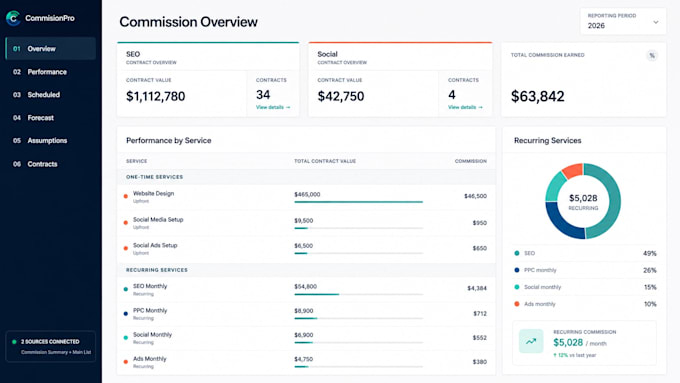Click the SEO 49% legend value

650,253
